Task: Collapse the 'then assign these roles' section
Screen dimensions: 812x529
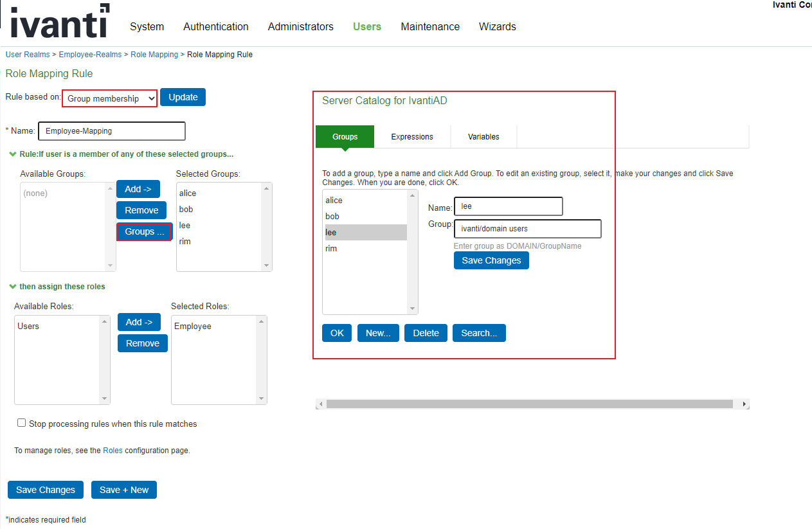Action: [x=13, y=287]
